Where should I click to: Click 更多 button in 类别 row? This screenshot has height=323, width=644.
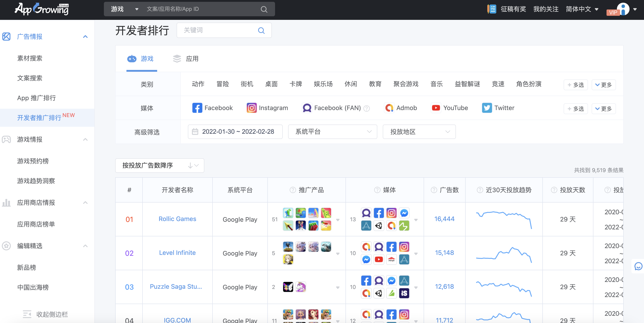[x=604, y=85]
